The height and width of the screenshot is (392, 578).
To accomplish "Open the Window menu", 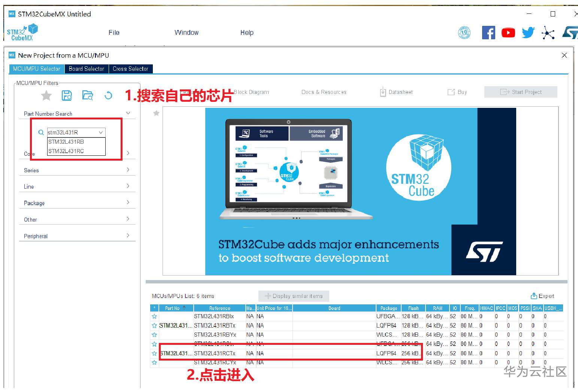I will [x=187, y=33].
